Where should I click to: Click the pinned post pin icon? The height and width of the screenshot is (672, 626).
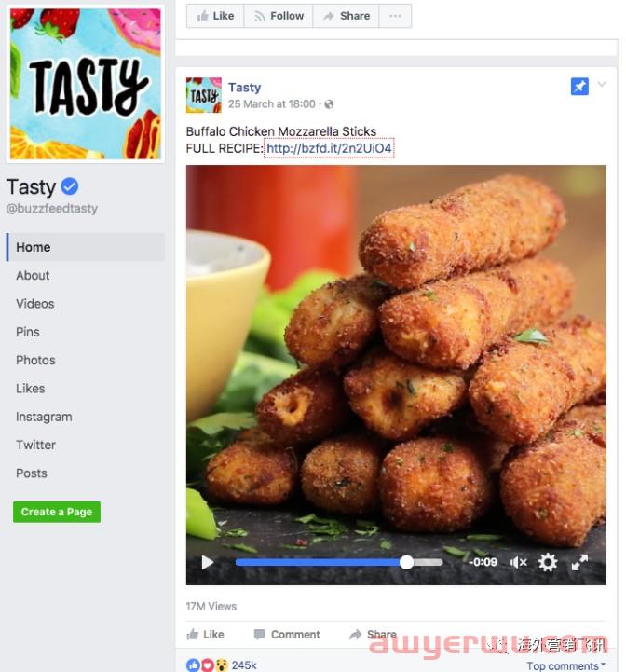579,87
